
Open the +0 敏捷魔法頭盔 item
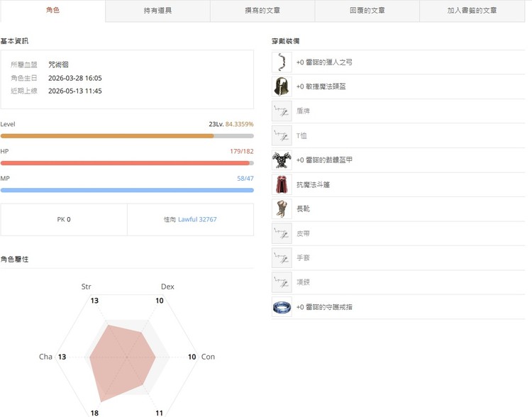tap(321, 87)
